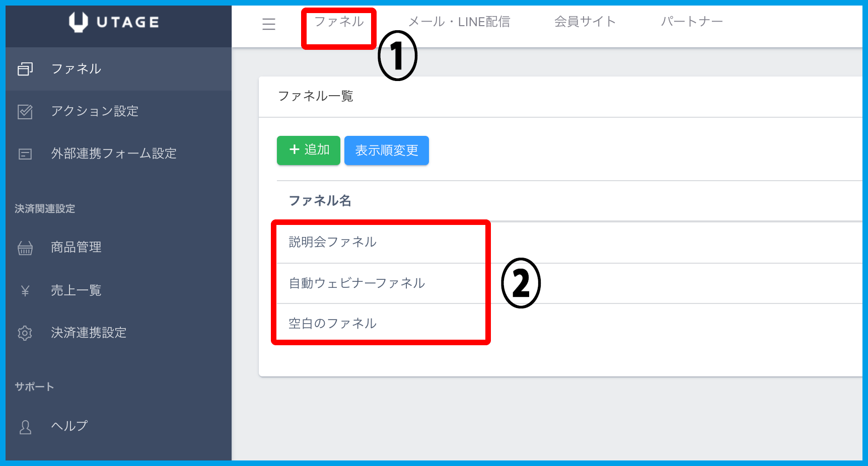Switch to メール・LINE配信 tab
This screenshot has width=868, height=466.
tap(459, 22)
